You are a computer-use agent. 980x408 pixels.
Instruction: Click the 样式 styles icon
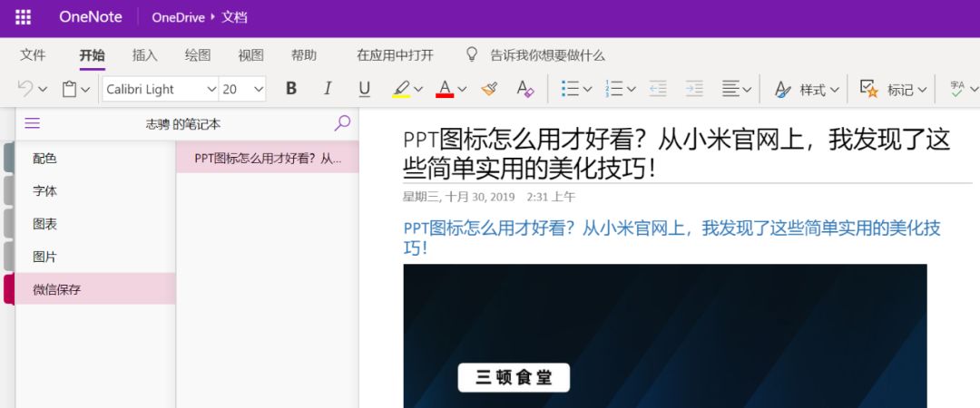click(783, 90)
